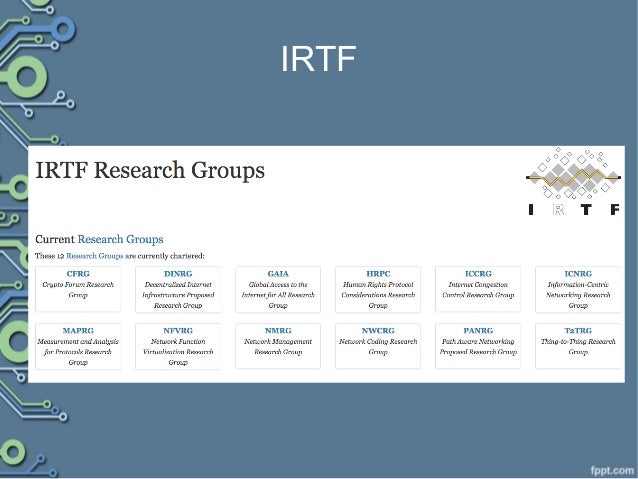
Task: Click 'Path Aware Networking Proposed' description
Action: tap(478, 346)
